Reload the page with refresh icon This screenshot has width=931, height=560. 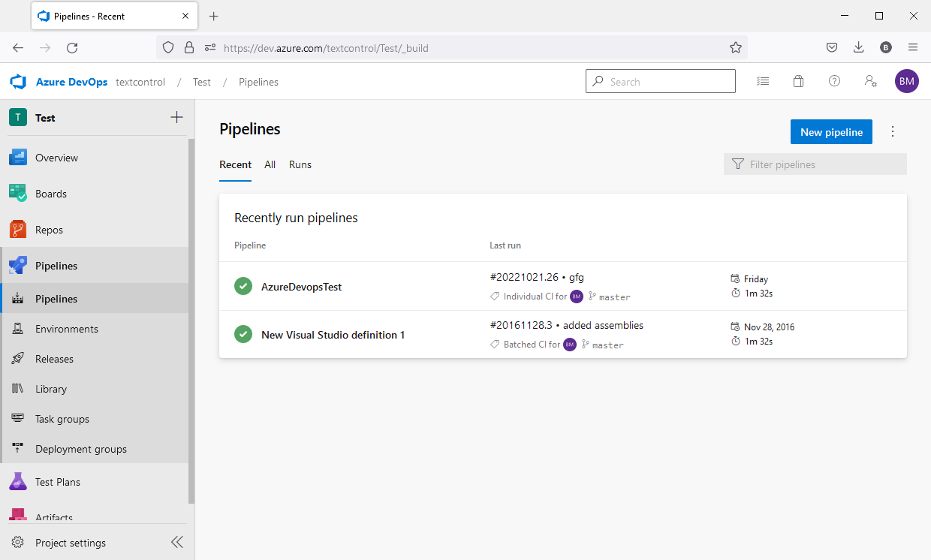72,47
